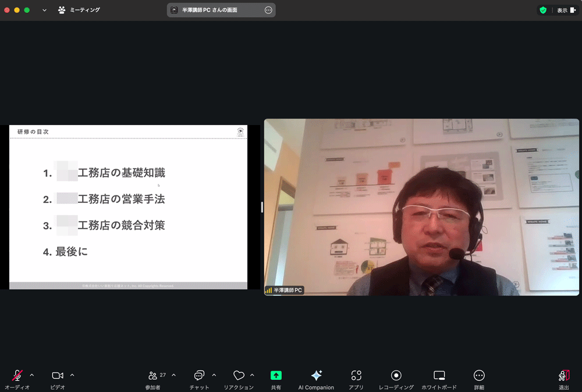
Task: Expand video options chevron beside ビデオ
Action: click(x=72, y=375)
